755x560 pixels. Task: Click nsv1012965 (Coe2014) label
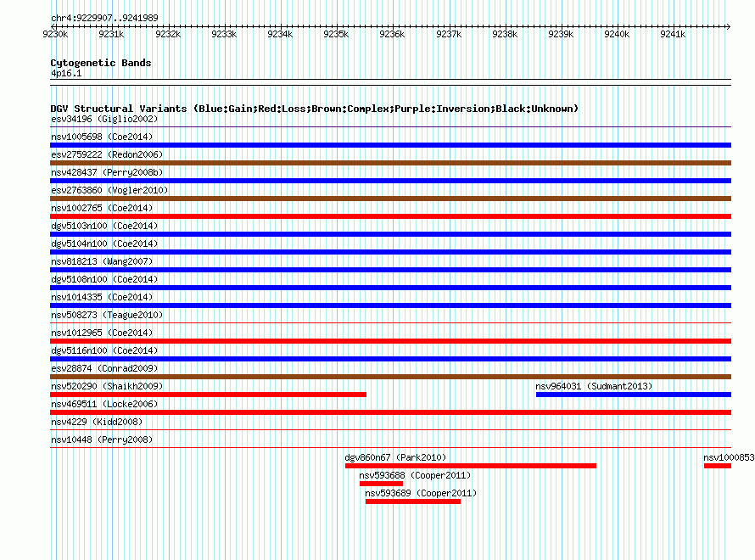[x=102, y=333]
